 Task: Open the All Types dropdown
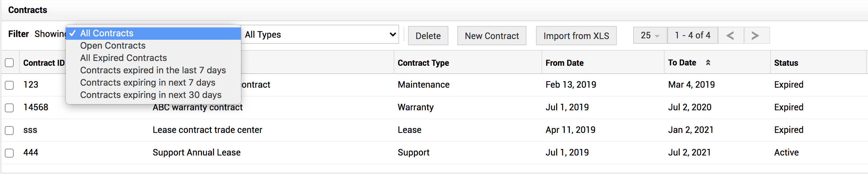click(x=320, y=35)
